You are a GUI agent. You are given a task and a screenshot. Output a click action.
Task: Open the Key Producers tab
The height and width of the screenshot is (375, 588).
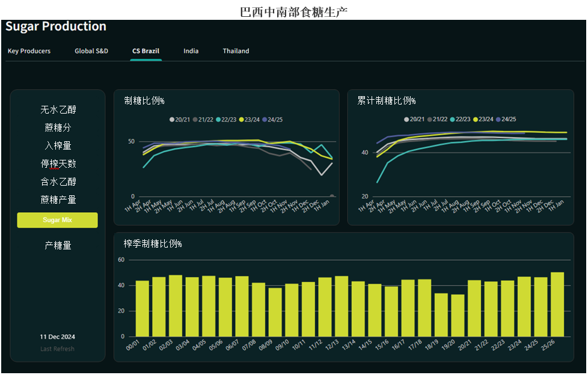pos(29,51)
